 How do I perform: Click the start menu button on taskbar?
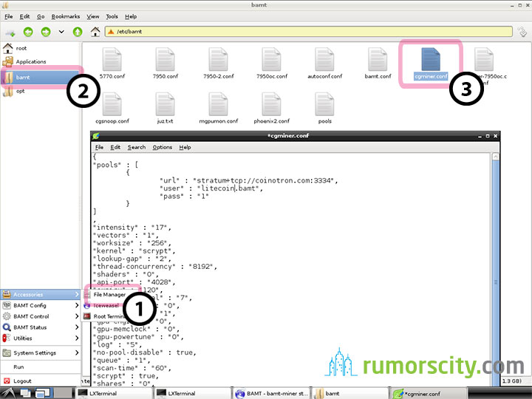pos(7,393)
